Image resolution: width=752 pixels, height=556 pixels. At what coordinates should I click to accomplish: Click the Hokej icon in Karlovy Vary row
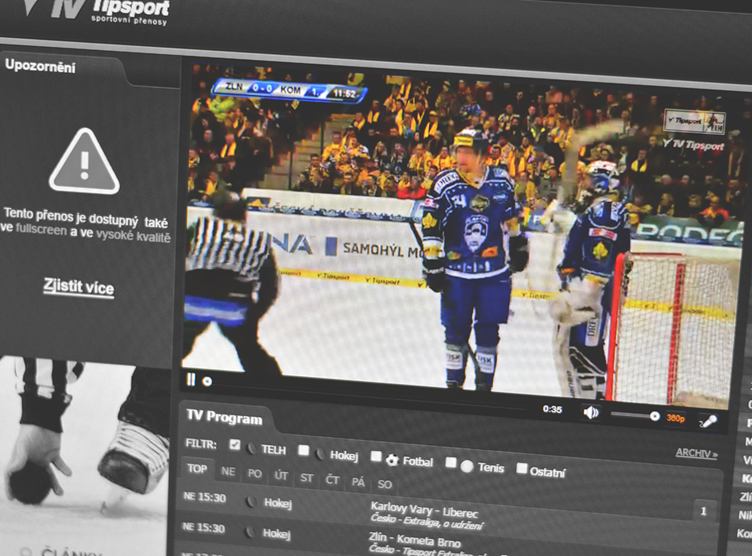(251, 502)
